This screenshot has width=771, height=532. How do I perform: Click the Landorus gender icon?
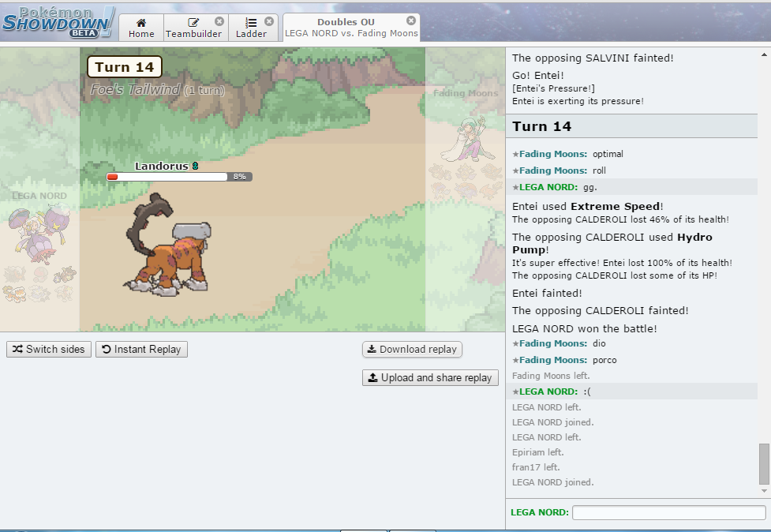click(x=195, y=167)
